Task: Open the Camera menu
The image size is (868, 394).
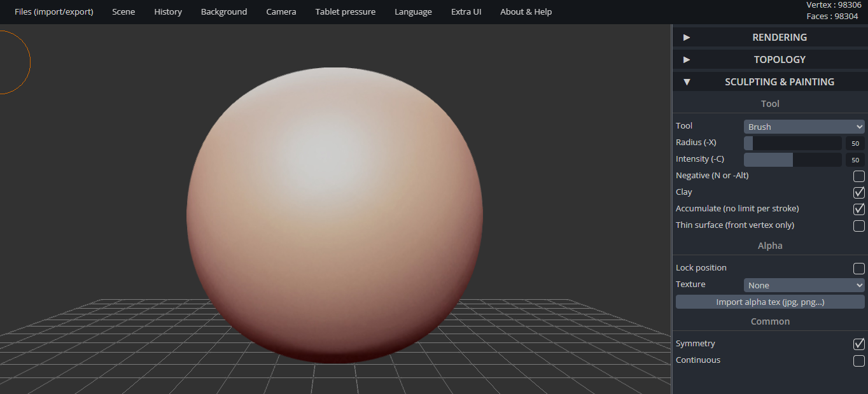Action: coord(281,11)
